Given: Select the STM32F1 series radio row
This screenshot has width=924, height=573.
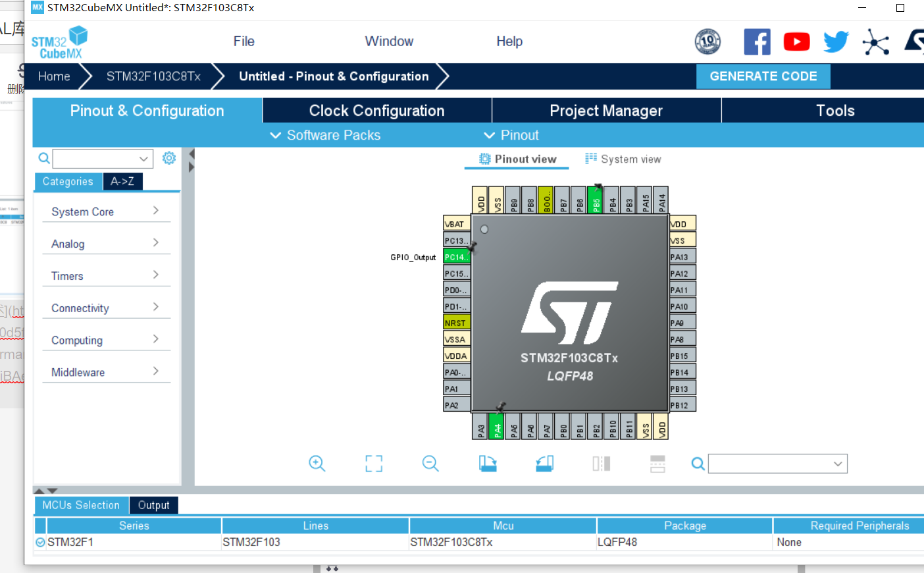Looking at the screenshot, I should tap(41, 542).
